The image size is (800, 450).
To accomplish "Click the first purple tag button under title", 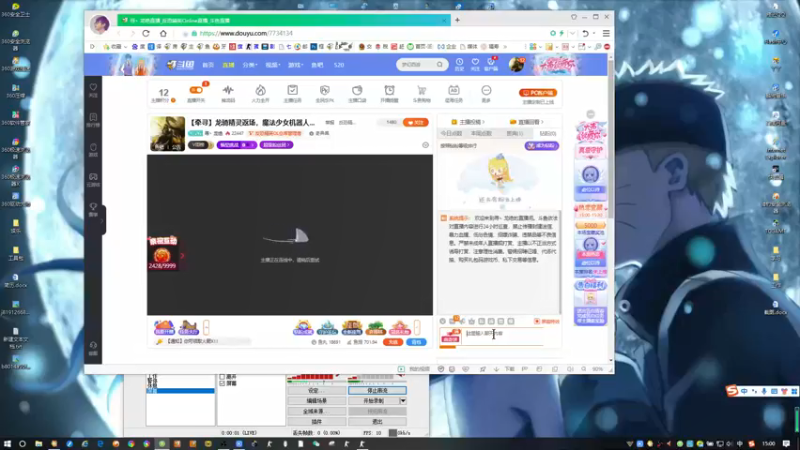I will coord(237,145).
